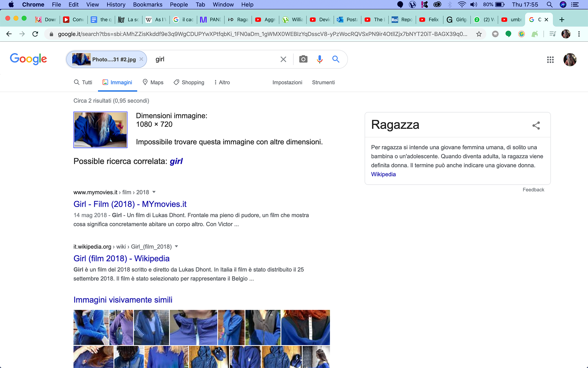Open Wikipedia link in Ragazza panel
The image size is (588, 368).
tap(383, 174)
